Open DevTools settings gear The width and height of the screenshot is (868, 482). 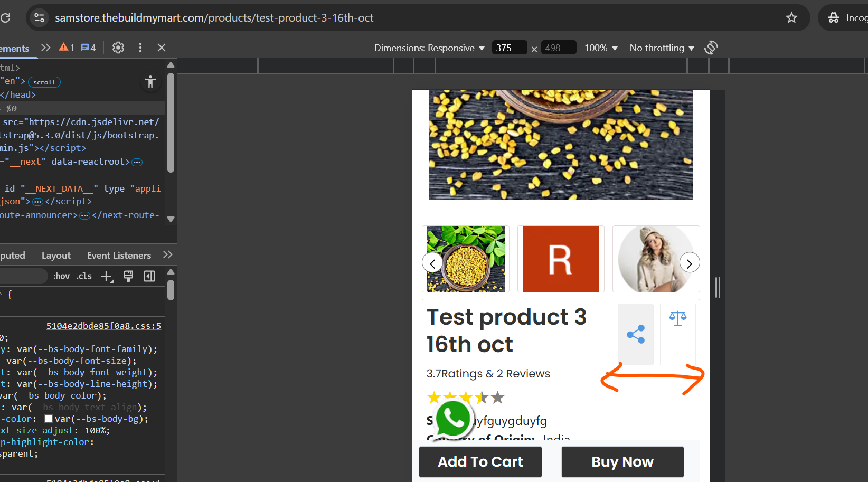tap(118, 48)
